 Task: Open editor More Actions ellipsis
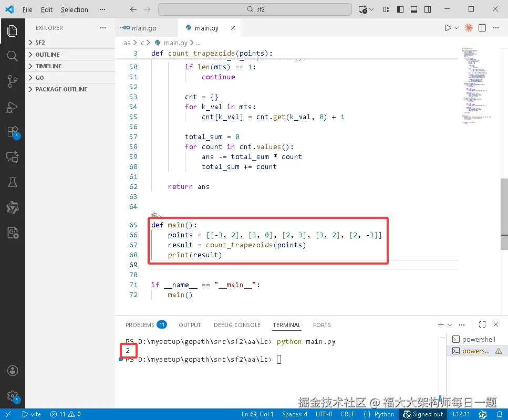pos(496,28)
